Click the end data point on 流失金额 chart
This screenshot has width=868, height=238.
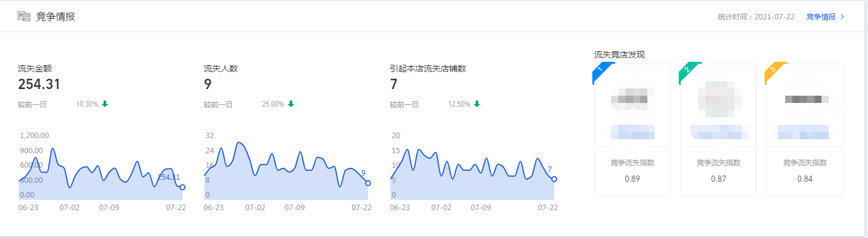click(183, 188)
